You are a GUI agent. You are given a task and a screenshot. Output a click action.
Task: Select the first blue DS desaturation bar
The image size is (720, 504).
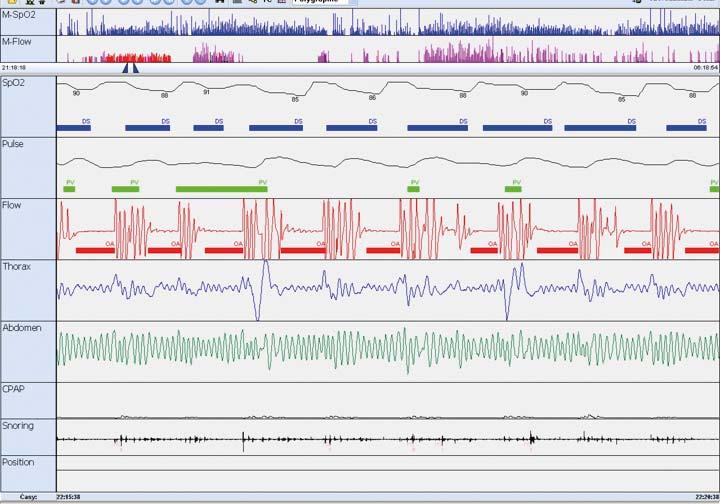(73, 128)
